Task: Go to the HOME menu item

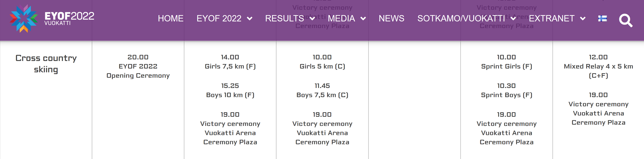Action: [171, 18]
